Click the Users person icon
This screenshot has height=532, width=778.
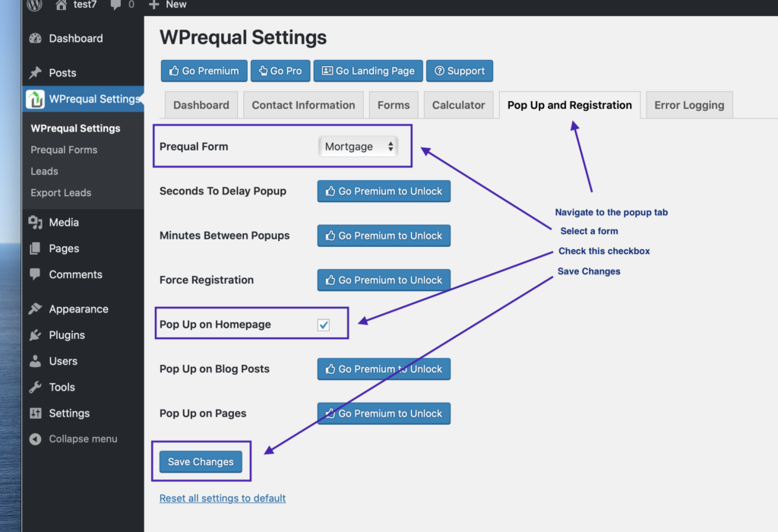pyautogui.click(x=35, y=361)
